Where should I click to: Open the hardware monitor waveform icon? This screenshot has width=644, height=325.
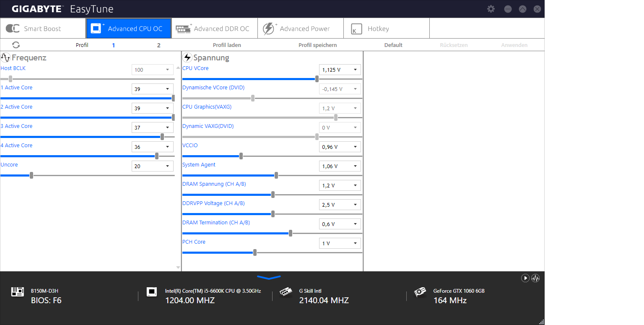coord(535,278)
